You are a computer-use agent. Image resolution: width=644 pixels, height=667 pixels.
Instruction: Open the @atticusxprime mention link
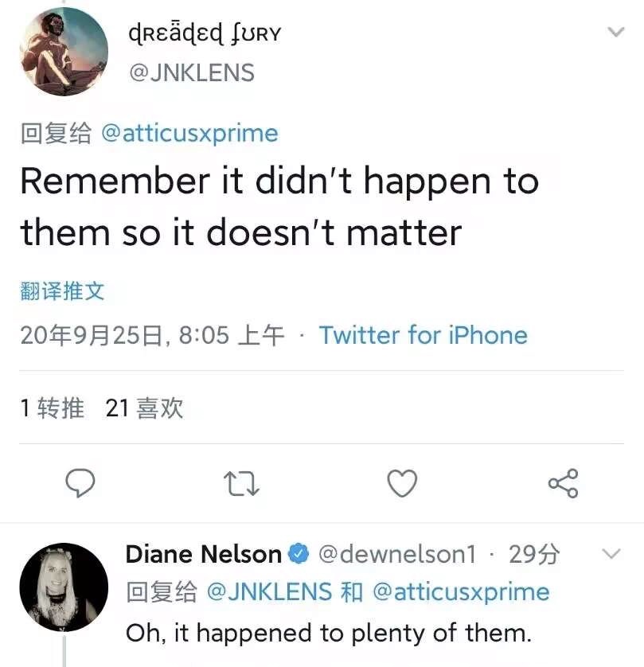point(189,133)
